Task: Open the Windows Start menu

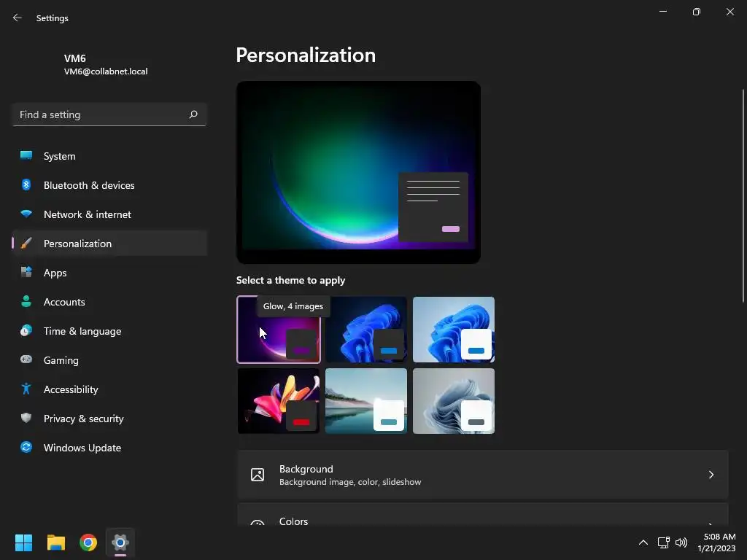Action: (23, 542)
